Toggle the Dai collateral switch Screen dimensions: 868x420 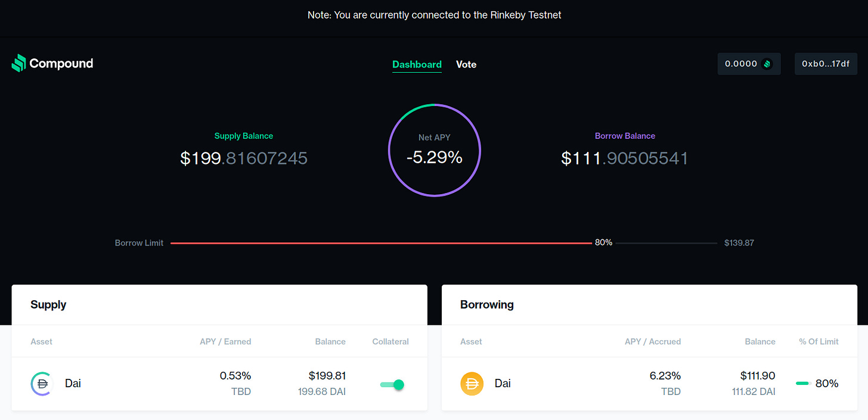pos(392,385)
